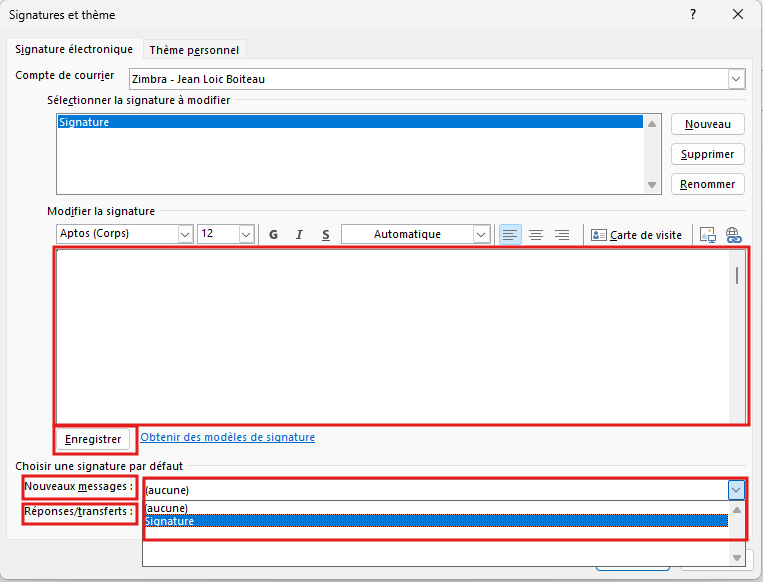Choose 'Signature' in the open dropdown list
Screen dimensions: 763x582
coord(435,521)
